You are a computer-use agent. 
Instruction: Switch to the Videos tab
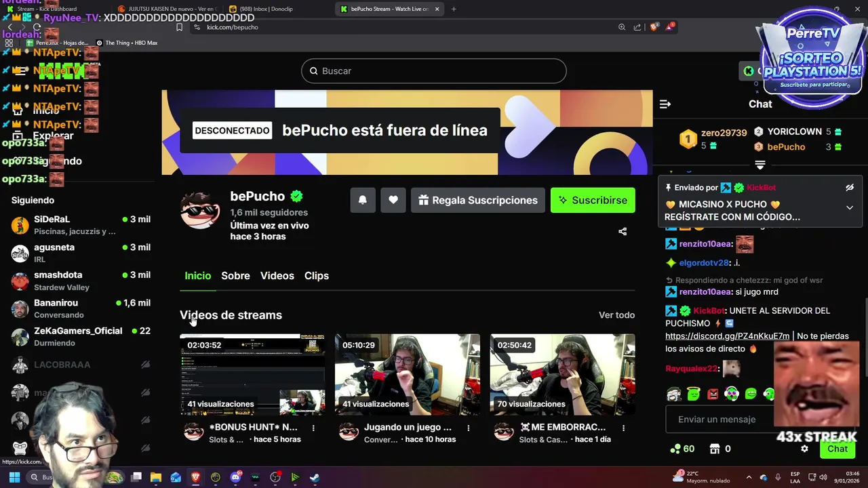(277, 276)
